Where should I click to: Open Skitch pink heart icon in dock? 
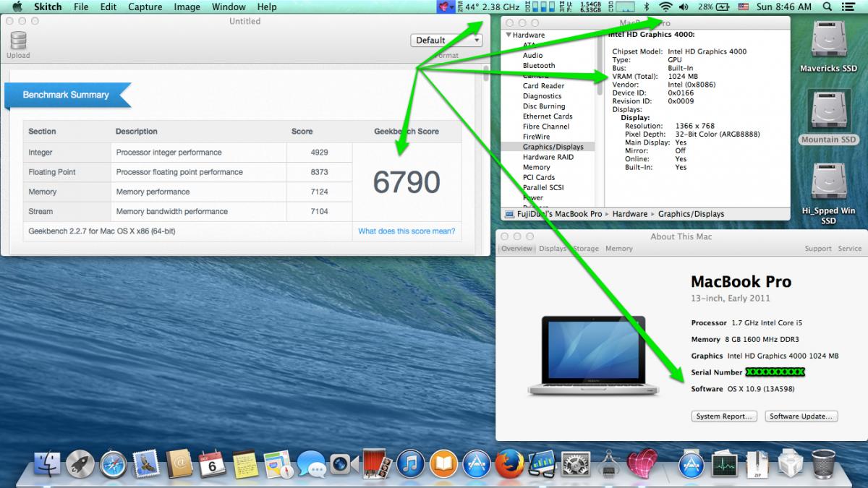[x=642, y=463]
